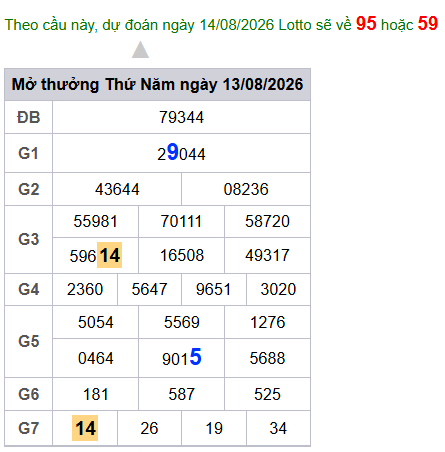Click G3 number 16508
The image size is (445, 452).
(182, 256)
